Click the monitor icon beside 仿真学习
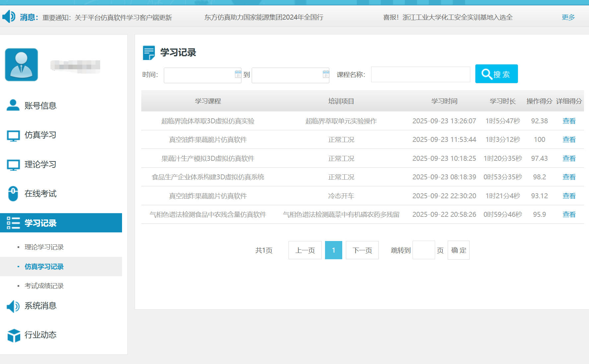The height and width of the screenshot is (364, 589). 13,135
